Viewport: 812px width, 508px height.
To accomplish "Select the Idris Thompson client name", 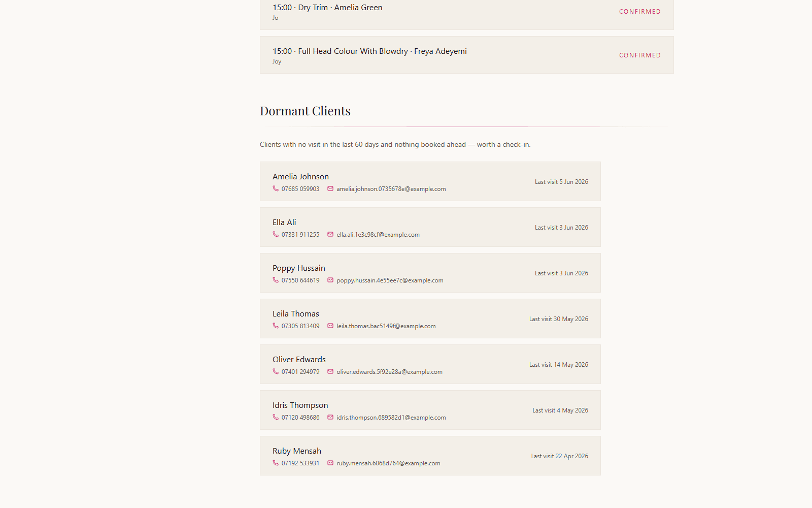I will 300,405.
